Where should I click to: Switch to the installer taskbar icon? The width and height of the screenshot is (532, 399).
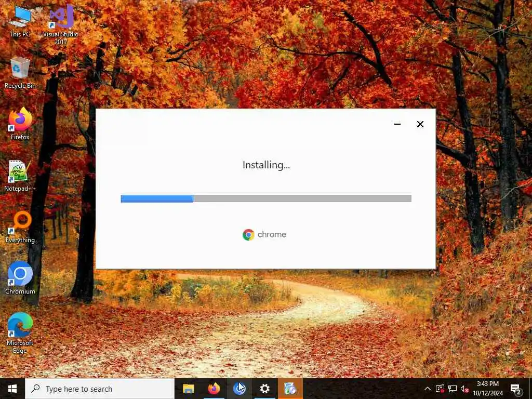(290, 389)
